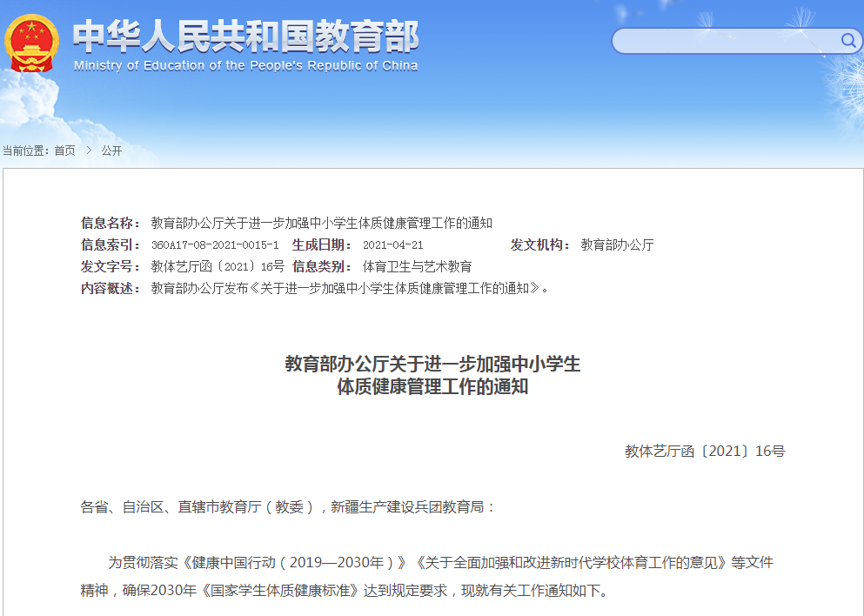The height and width of the screenshot is (616, 864).
Task: Select the 发文字号 label
Action: tap(111, 267)
